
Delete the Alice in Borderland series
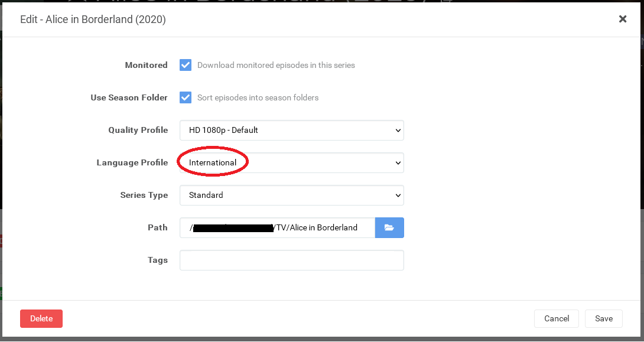point(41,318)
